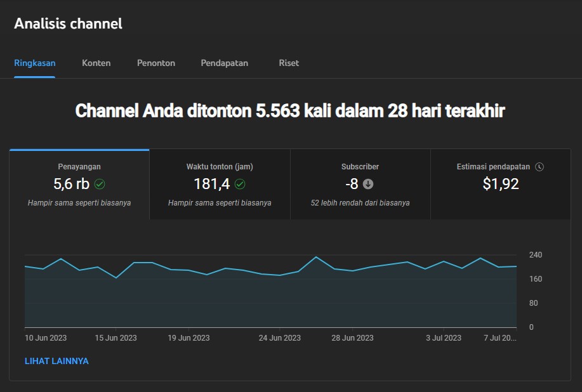The width and height of the screenshot is (582, 392).
Task: Go to the Penonton tab
Action: coord(156,63)
